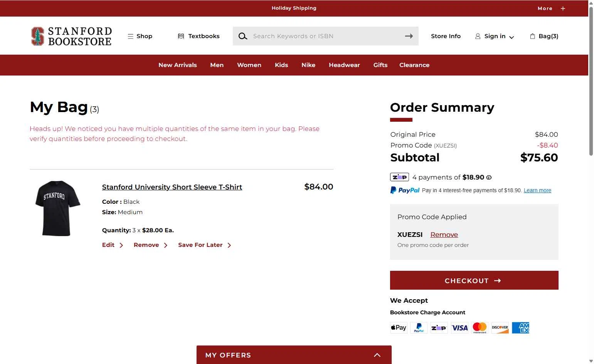The width and height of the screenshot is (594, 364).
Task: Go to Clearance category
Action: click(414, 65)
